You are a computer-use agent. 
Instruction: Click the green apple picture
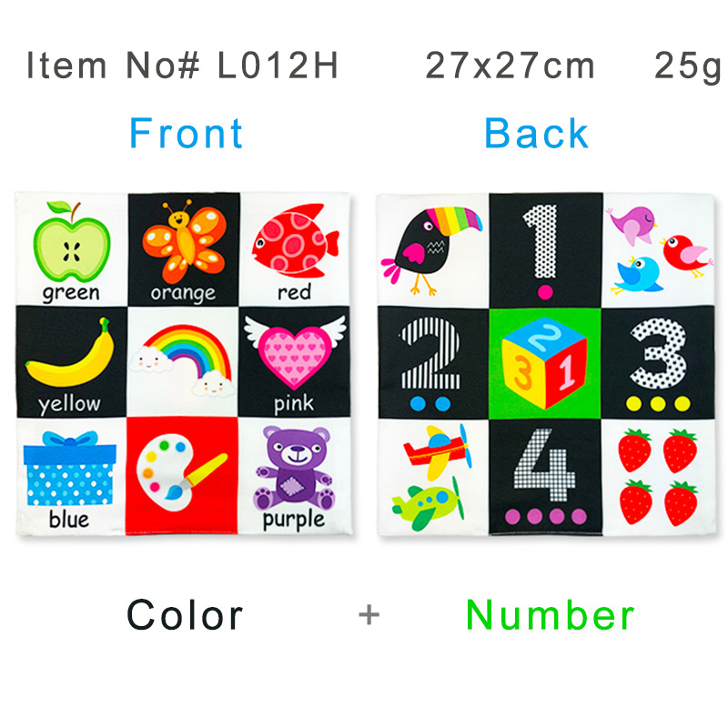[x=72, y=241]
